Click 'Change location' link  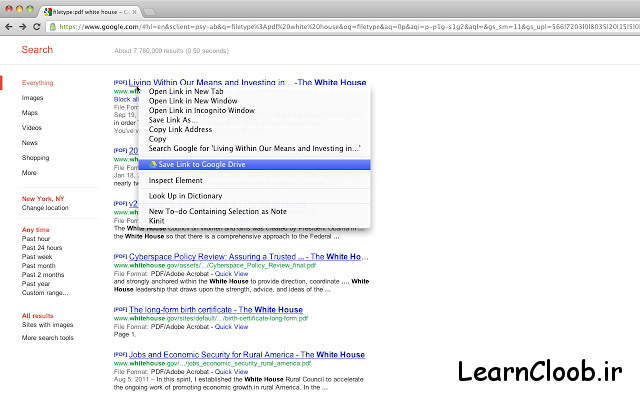point(45,208)
